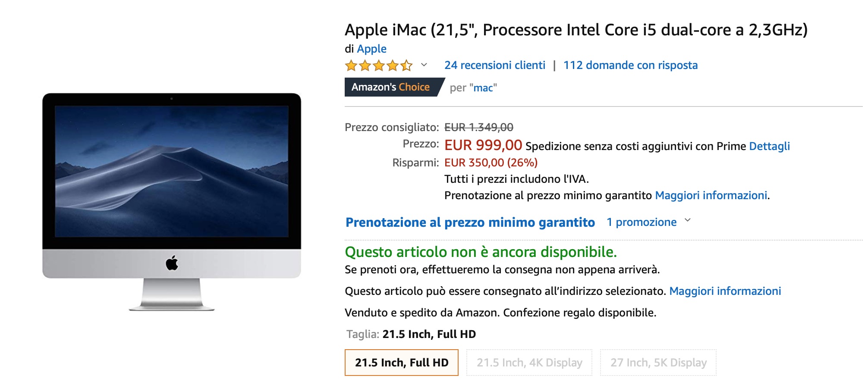Open 112 domande con risposta link
This screenshot has width=868, height=388.
[x=630, y=65]
